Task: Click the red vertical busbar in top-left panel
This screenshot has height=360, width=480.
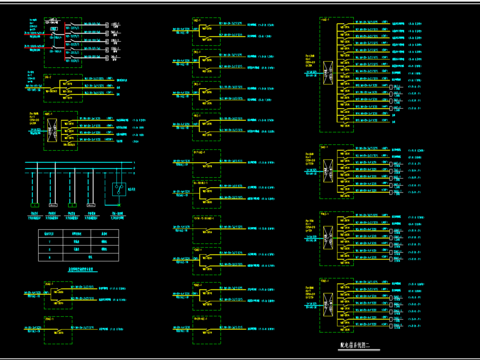Action: coord(65,42)
